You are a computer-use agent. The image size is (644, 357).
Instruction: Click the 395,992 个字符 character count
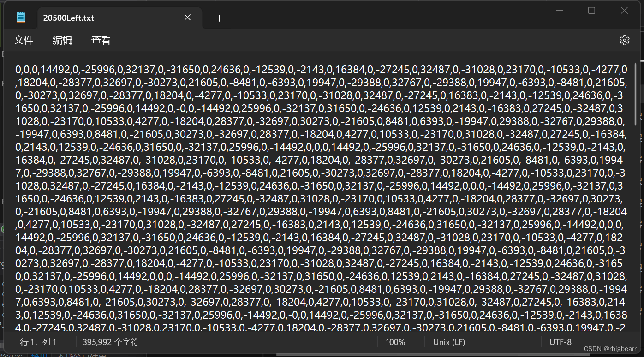pyautogui.click(x=111, y=342)
